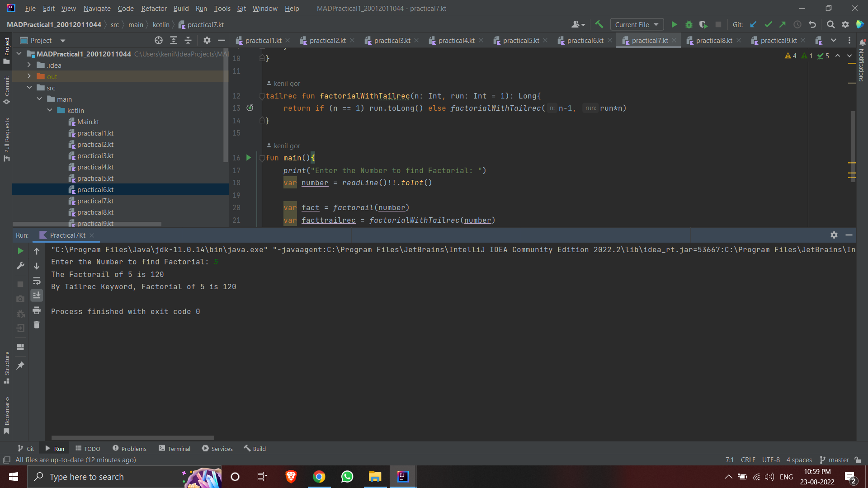
Task: Open IDE Settings gear icon
Action: click(845, 24)
